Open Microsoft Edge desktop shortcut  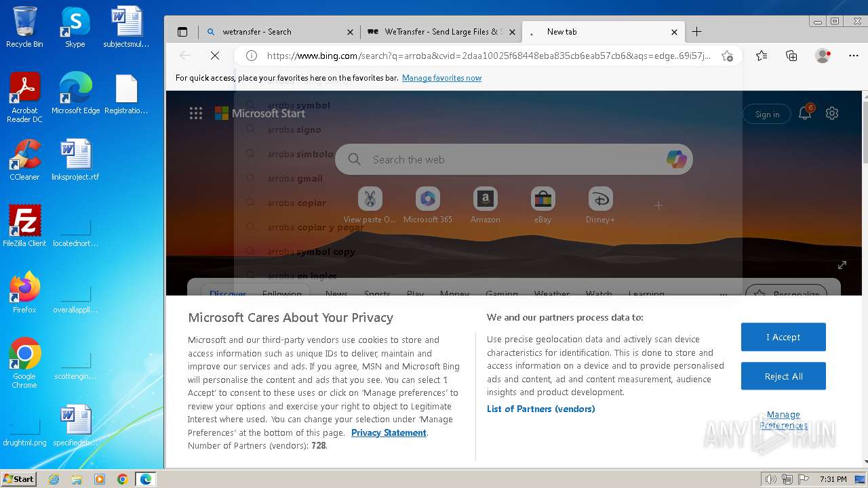click(75, 93)
